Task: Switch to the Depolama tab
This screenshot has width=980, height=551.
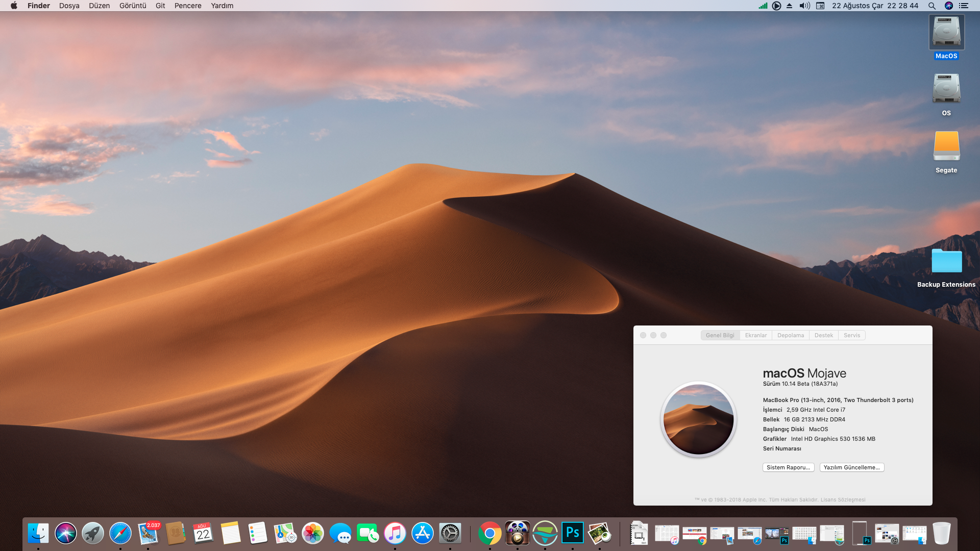Action: click(791, 335)
